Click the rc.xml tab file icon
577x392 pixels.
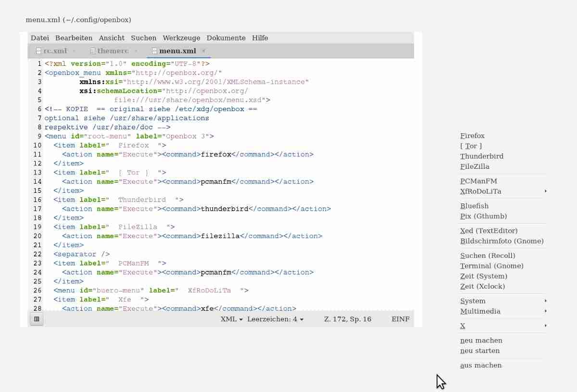38,51
